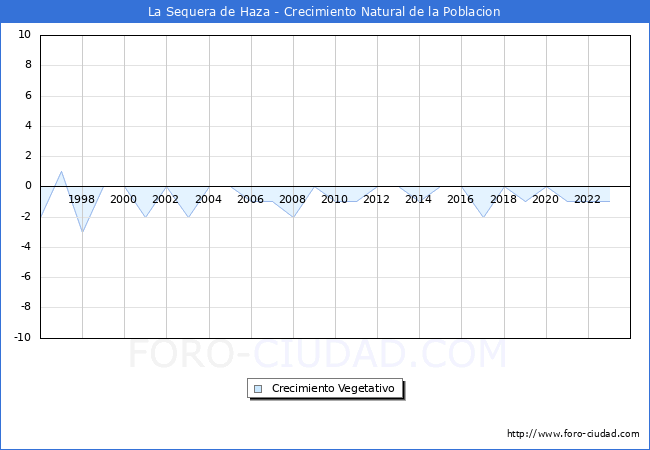This screenshot has width=650, height=450.
Task: Select the 1998 x-axis year label
Action: (x=82, y=199)
